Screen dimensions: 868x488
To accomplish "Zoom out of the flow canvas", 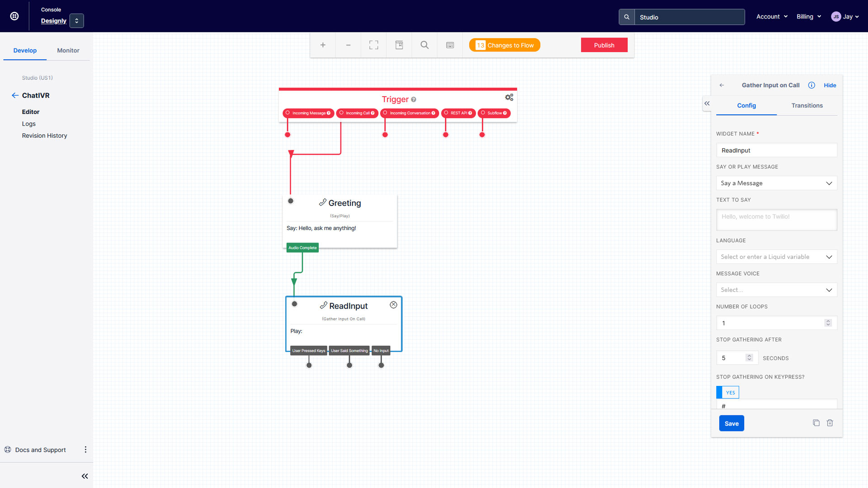I will (348, 45).
